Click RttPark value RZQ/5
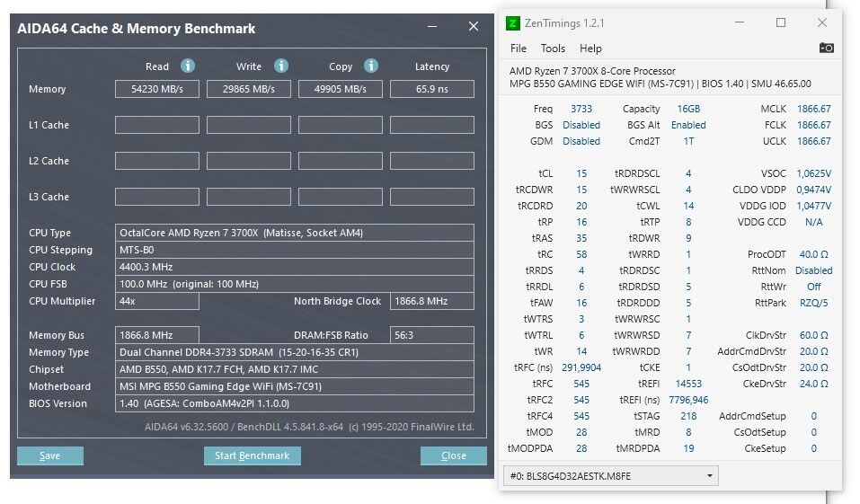 click(x=814, y=303)
